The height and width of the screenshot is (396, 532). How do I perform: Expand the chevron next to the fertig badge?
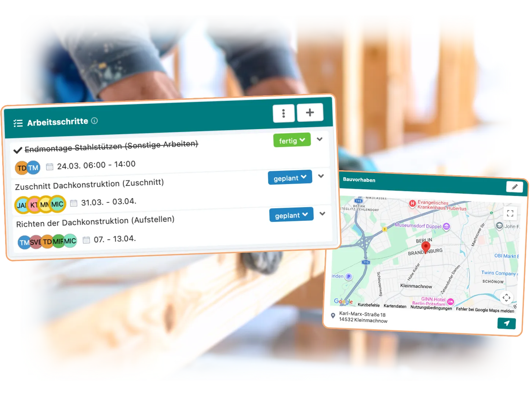[x=320, y=139]
